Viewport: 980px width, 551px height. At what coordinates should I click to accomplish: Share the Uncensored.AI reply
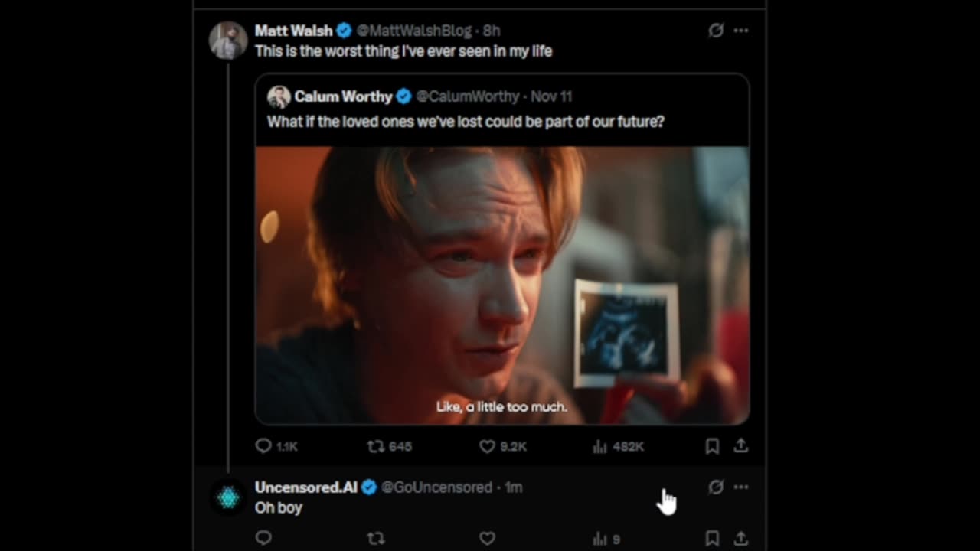click(741, 539)
